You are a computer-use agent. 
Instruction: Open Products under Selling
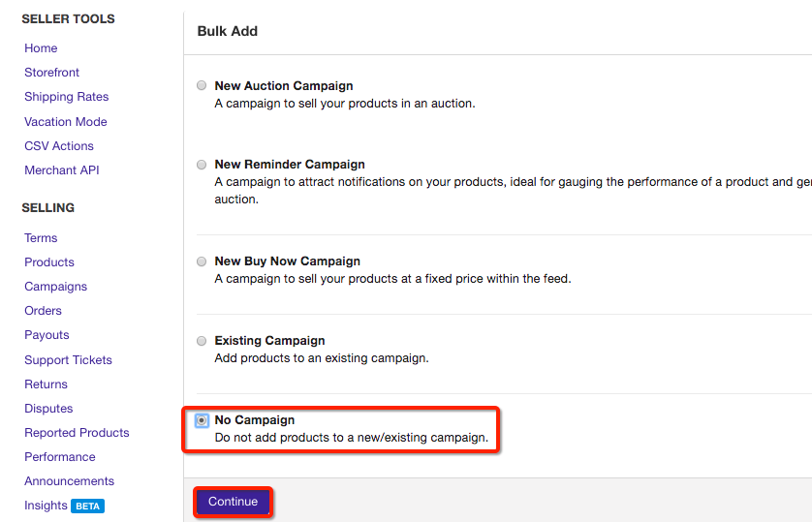click(x=49, y=262)
